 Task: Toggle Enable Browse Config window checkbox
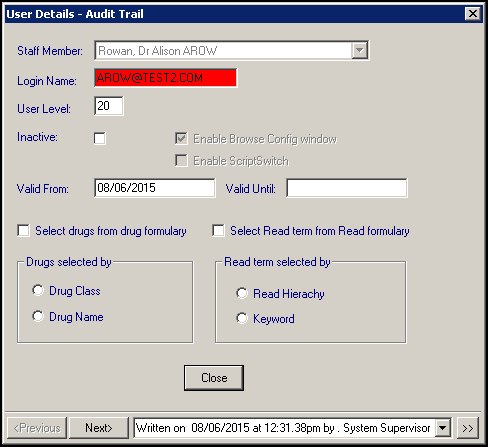tap(181, 138)
